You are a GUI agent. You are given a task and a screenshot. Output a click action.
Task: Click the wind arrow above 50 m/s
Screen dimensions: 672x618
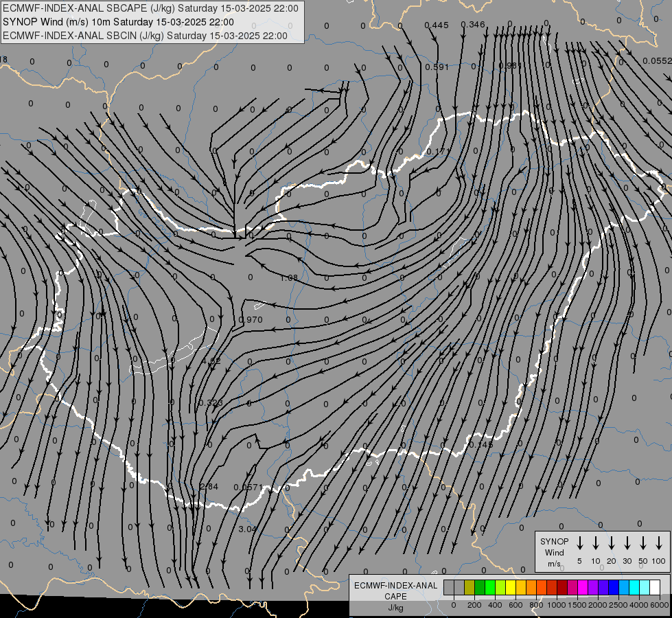pyautogui.click(x=643, y=543)
